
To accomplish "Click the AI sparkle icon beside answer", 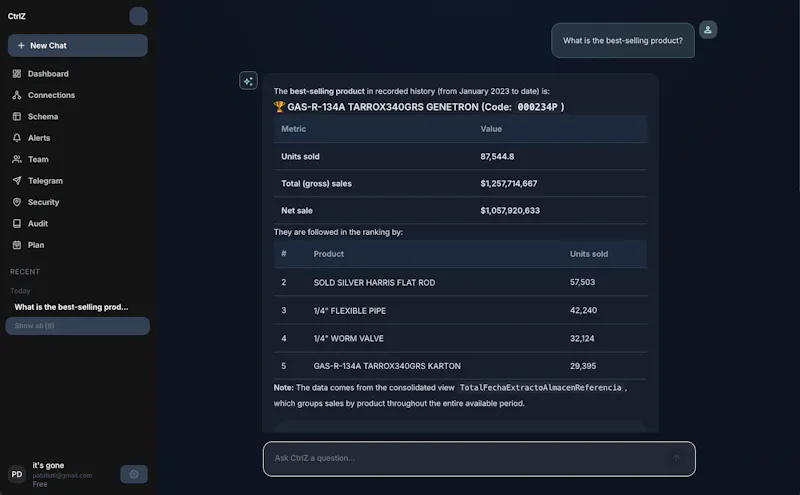I will (248, 81).
